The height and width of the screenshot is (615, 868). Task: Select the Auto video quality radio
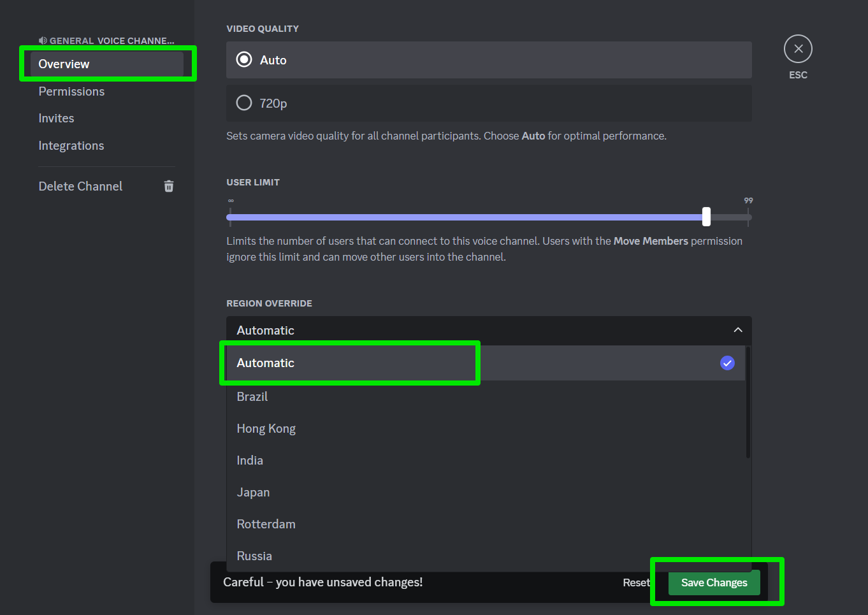point(244,60)
